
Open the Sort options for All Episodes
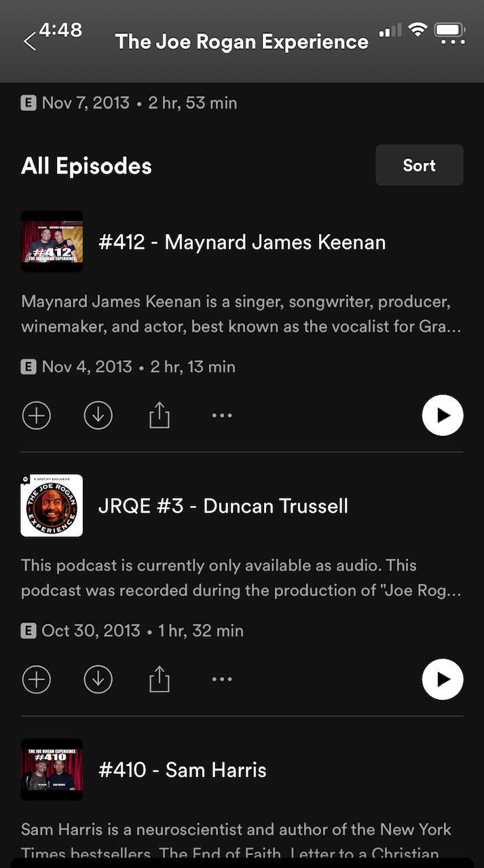(x=420, y=165)
